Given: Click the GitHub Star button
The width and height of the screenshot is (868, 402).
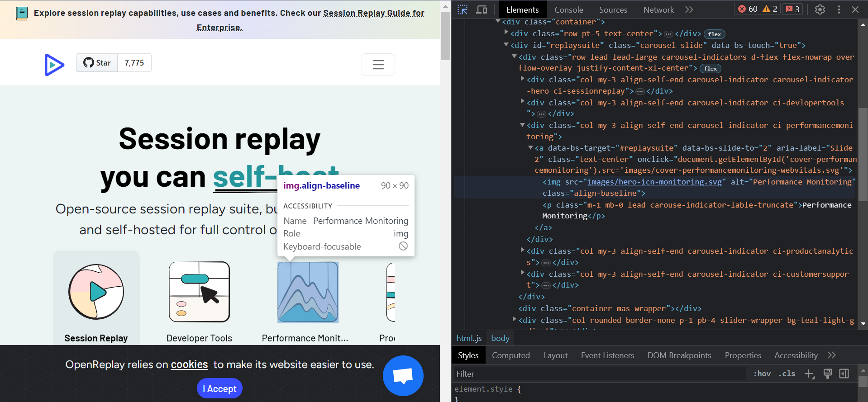Looking at the screenshot, I should [x=97, y=63].
